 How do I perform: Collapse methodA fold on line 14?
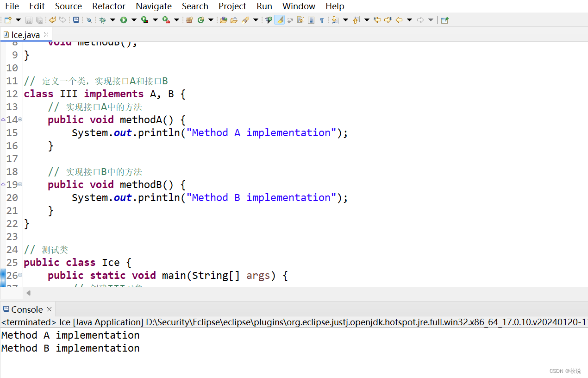(20, 120)
